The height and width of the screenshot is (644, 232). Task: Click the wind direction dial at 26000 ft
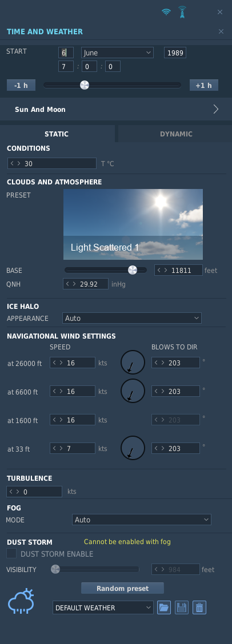coord(133,362)
